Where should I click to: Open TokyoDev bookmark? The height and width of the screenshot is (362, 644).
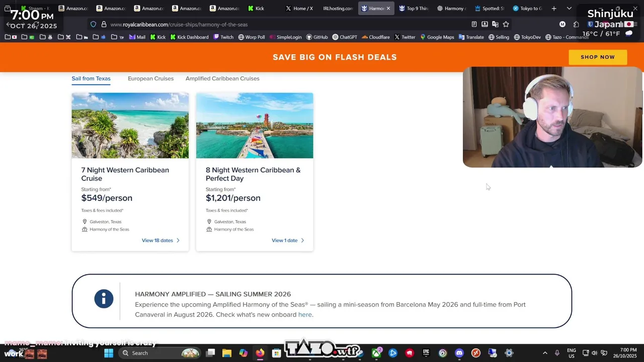click(x=527, y=37)
